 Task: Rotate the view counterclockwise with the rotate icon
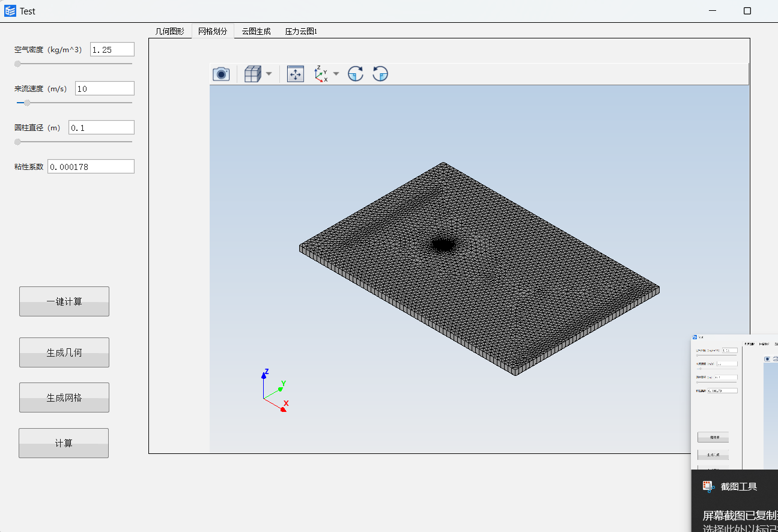point(380,74)
